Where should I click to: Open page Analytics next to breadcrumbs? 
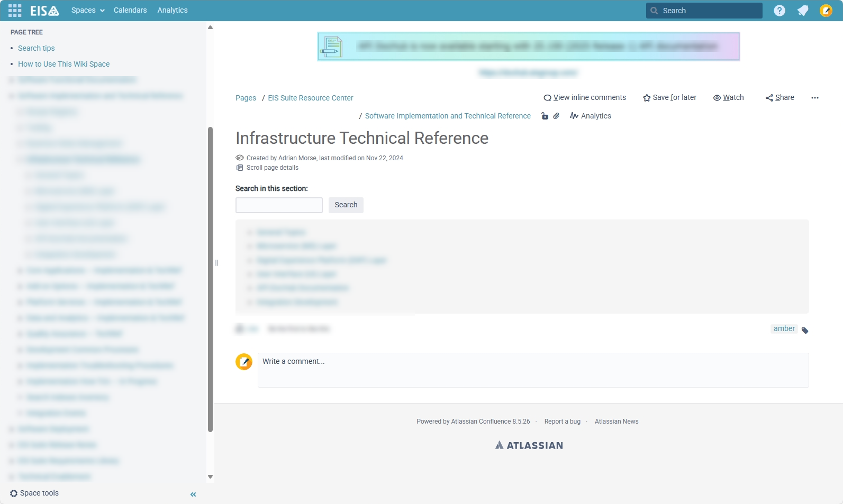[x=591, y=116]
